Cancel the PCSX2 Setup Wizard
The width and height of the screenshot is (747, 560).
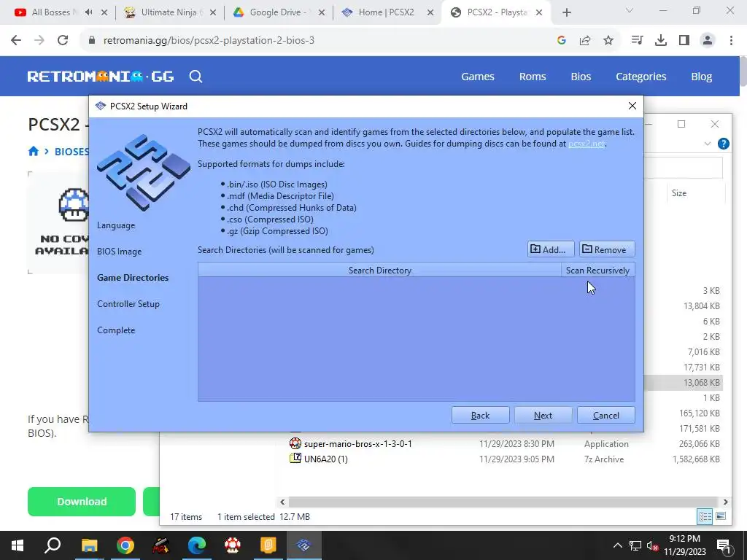point(605,415)
